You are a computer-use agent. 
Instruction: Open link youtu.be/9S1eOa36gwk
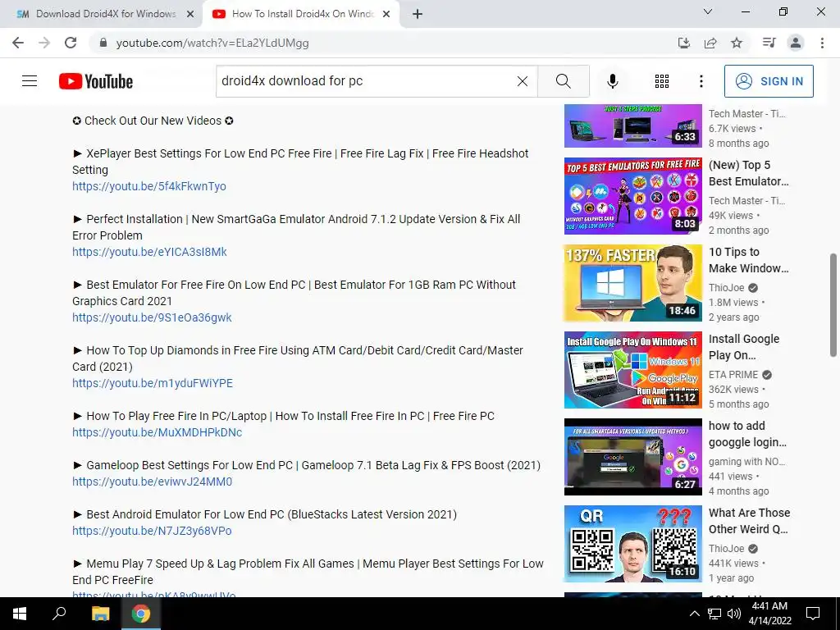(x=152, y=317)
